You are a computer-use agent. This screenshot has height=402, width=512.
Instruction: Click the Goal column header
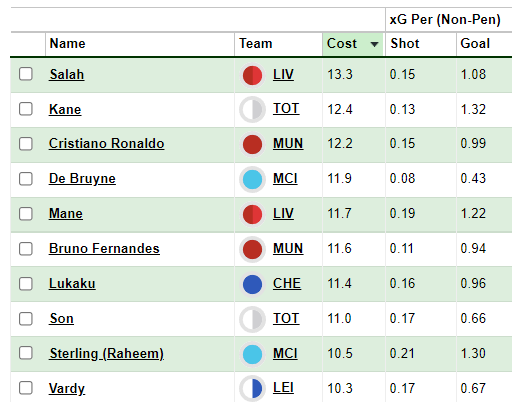click(x=475, y=44)
